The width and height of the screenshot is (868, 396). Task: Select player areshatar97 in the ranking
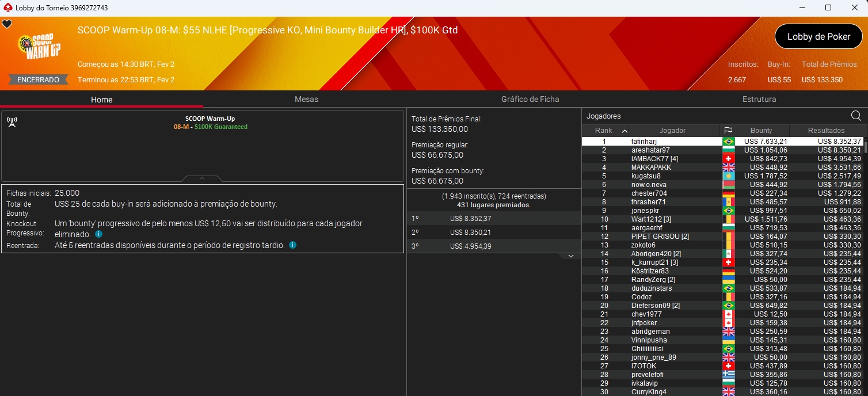[x=650, y=150]
